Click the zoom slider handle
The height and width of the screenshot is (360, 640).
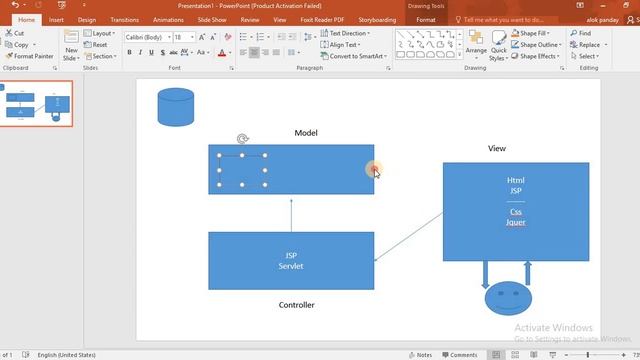pos(588,355)
